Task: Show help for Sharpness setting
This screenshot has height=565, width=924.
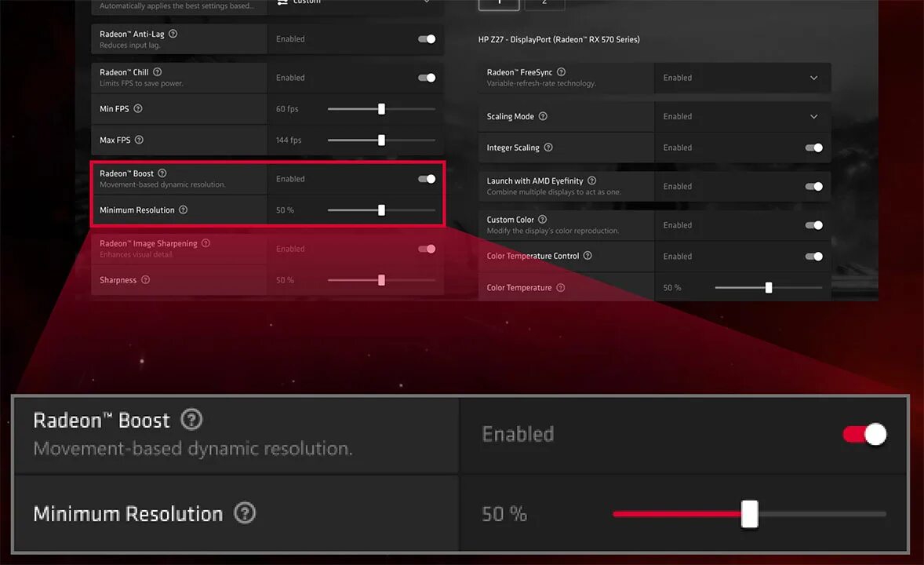Action: point(146,279)
